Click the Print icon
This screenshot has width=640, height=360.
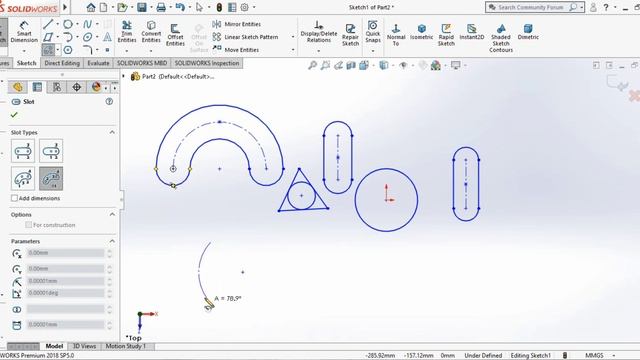161,7
